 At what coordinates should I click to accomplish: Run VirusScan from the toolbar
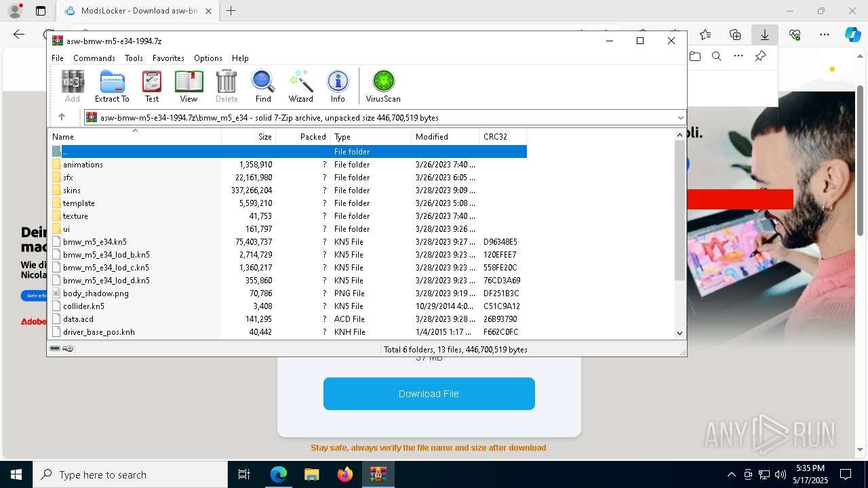[383, 86]
